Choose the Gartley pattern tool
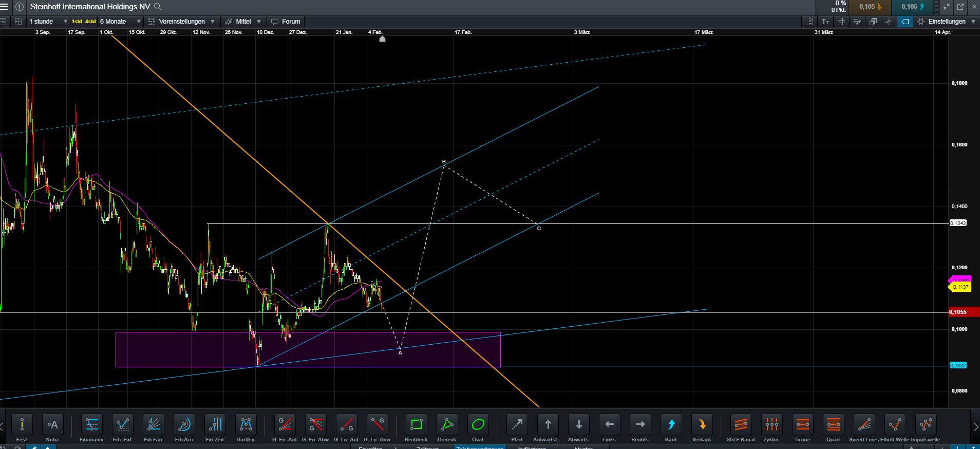This screenshot has width=980, height=449. [x=246, y=425]
